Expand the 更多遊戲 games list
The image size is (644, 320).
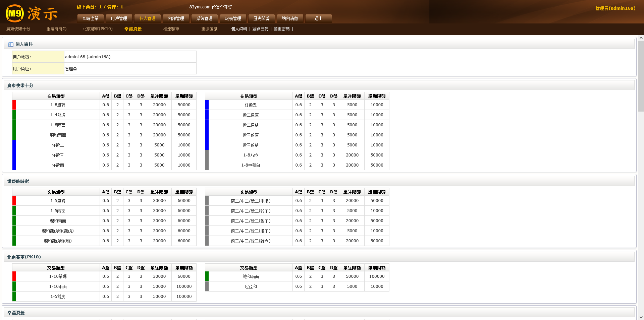coord(209,29)
